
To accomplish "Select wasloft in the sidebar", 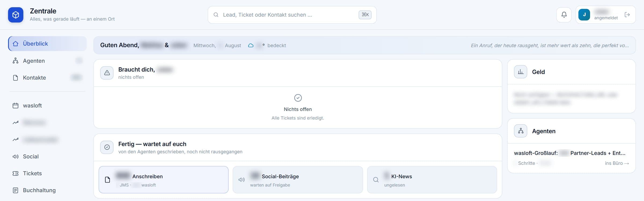I will click(47, 106).
